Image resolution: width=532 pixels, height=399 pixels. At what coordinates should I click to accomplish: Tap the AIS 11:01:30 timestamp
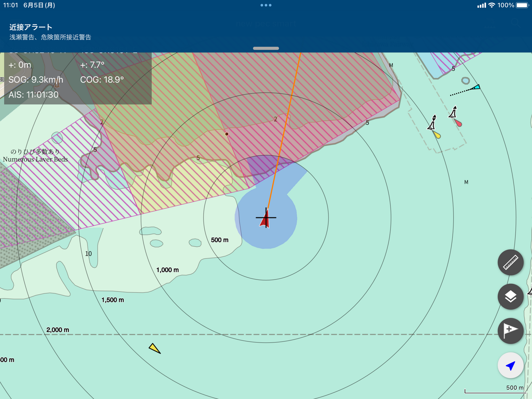pos(33,95)
